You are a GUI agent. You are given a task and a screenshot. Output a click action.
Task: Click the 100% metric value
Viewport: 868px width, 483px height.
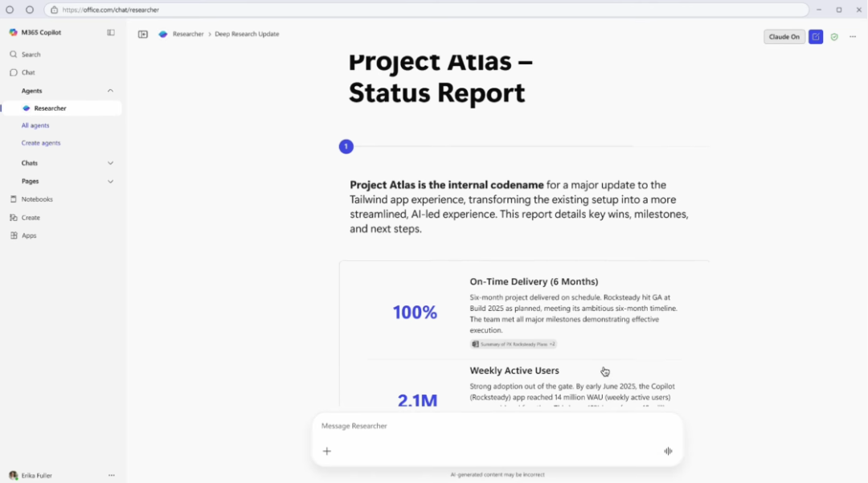(x=416, y=313)
